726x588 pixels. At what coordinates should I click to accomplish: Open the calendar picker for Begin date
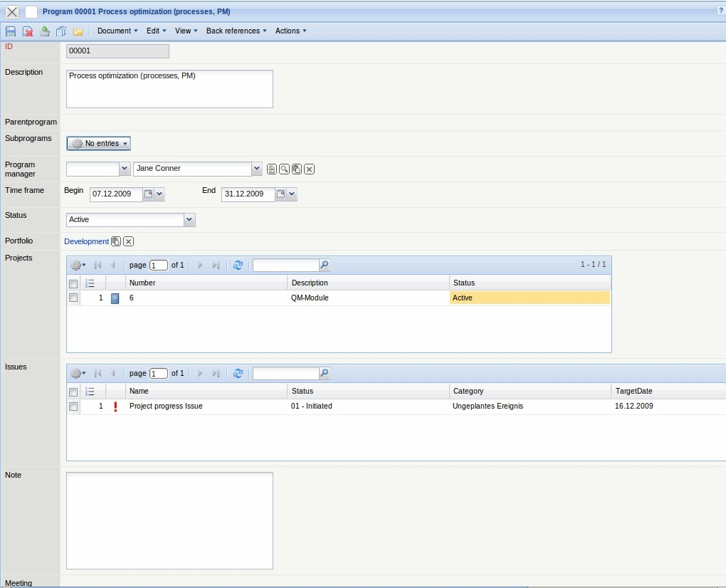(148, 194)
